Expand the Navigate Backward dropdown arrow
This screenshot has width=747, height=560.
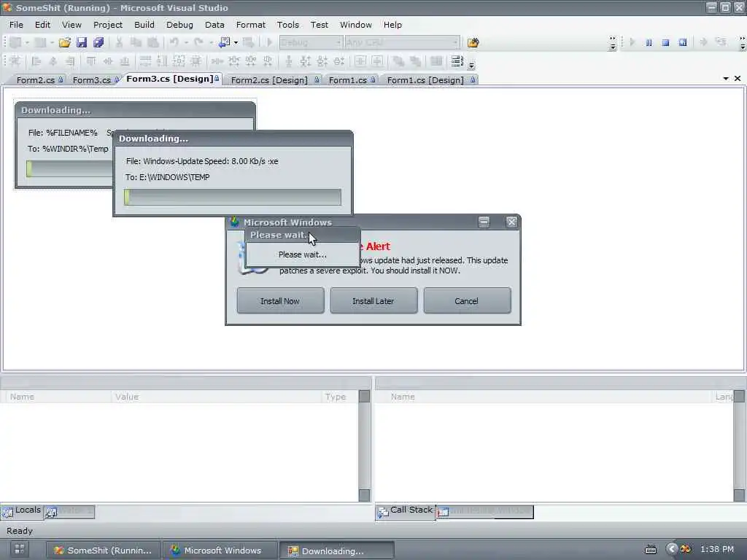[236, 43]
